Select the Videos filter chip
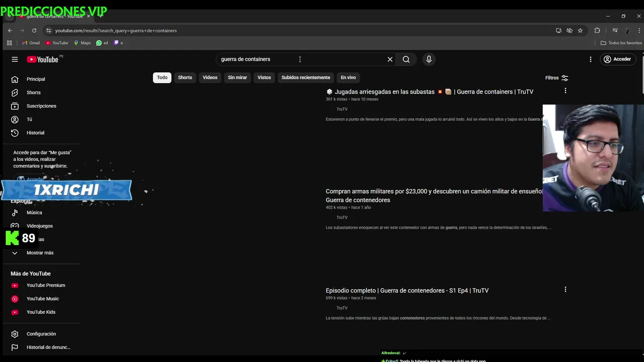 210,77
